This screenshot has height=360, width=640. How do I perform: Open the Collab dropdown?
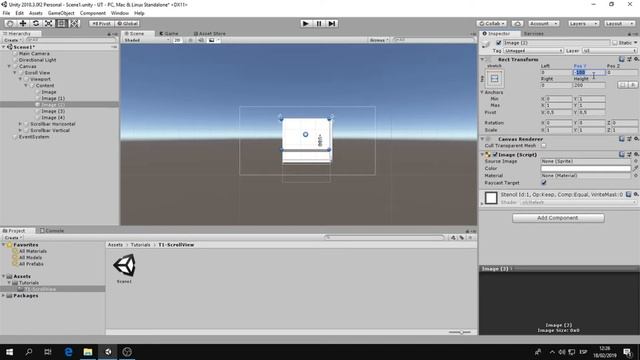[491, 24]
